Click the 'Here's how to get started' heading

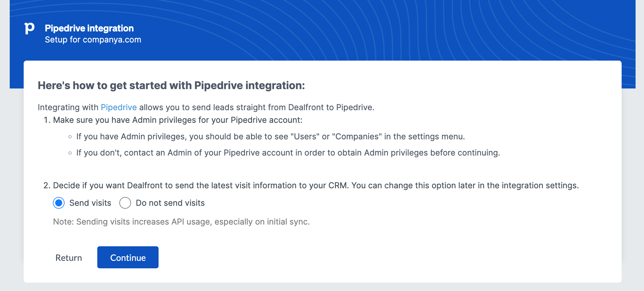point(171,86)
